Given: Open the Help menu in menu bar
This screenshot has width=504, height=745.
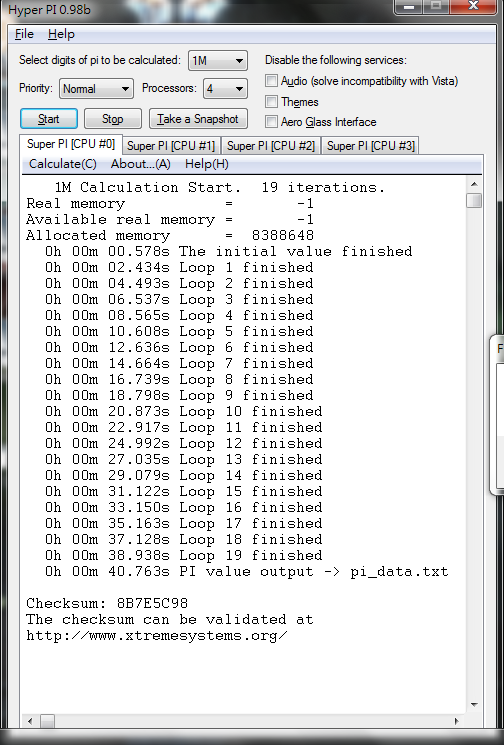Looking at the screenshot, I should point(61,34).
